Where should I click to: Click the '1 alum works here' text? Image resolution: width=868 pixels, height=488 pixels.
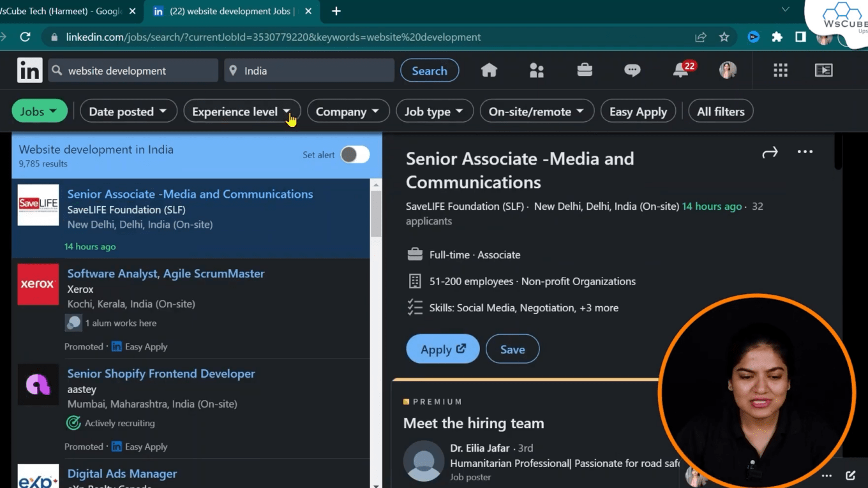click(x=121, y=323)
